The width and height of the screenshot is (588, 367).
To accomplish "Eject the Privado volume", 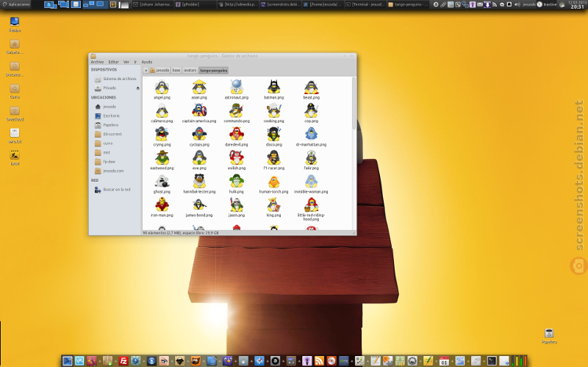I will (137, 88).
